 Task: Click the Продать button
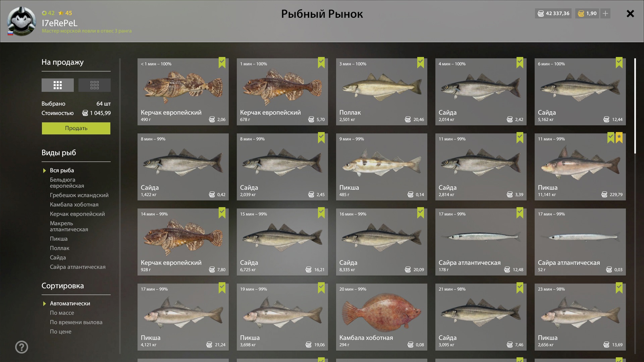[x=76, y=128]
